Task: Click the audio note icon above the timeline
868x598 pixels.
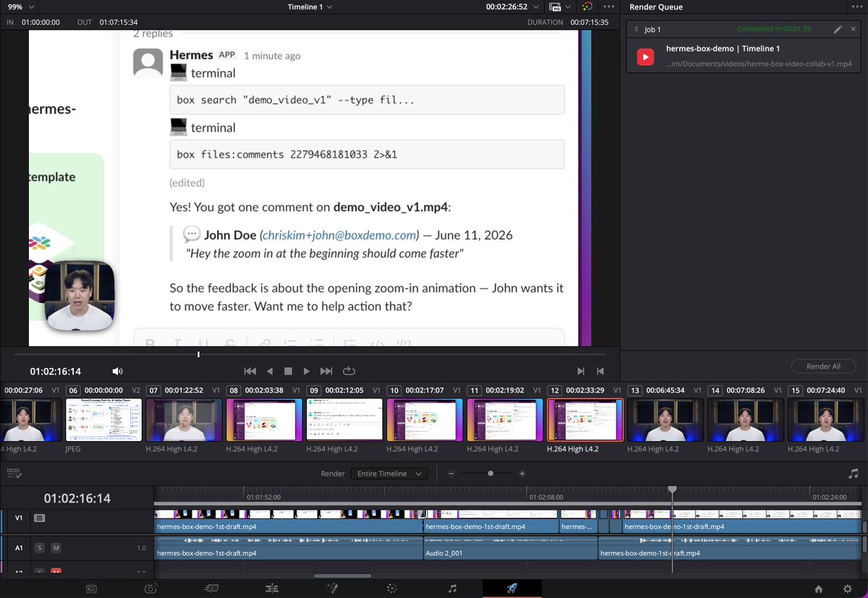Action: click(854, 474)
